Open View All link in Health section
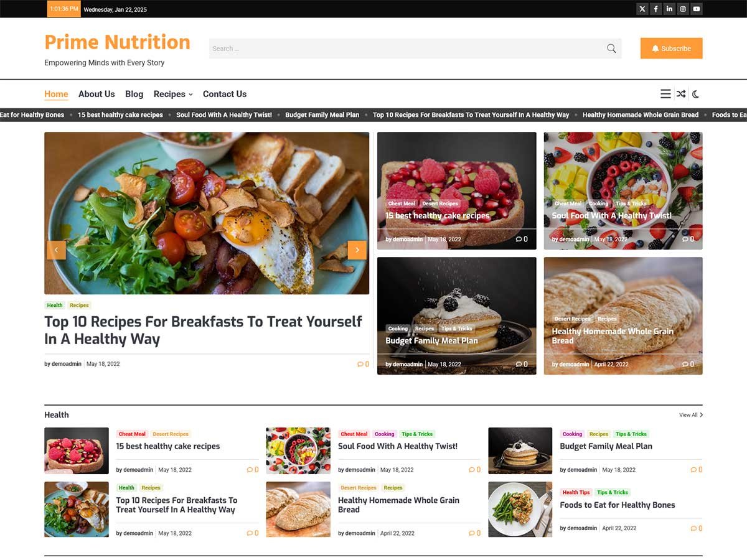 pyautogui.click(x=691, y=415)
